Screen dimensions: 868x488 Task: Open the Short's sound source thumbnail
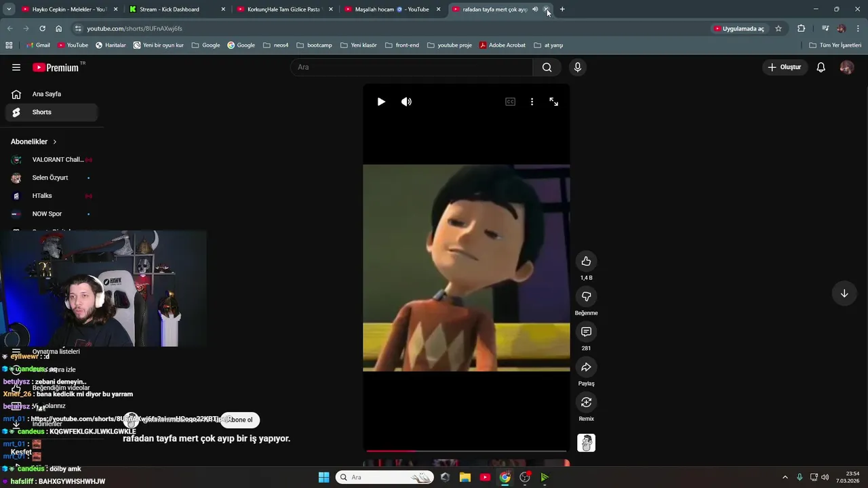pos(586,443)
